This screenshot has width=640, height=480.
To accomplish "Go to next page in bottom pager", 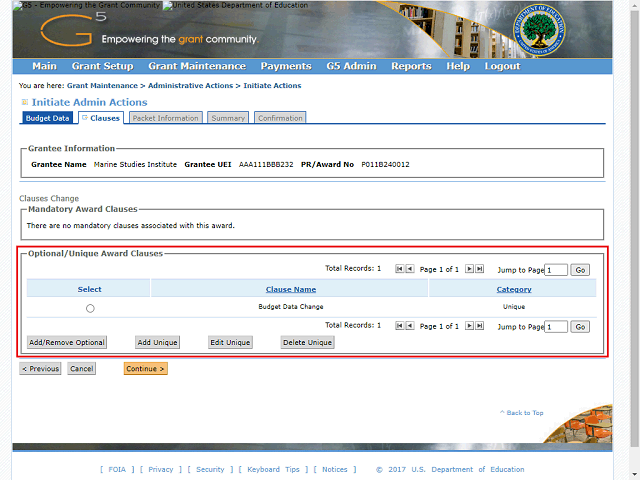I will click(x=469, y=325).
